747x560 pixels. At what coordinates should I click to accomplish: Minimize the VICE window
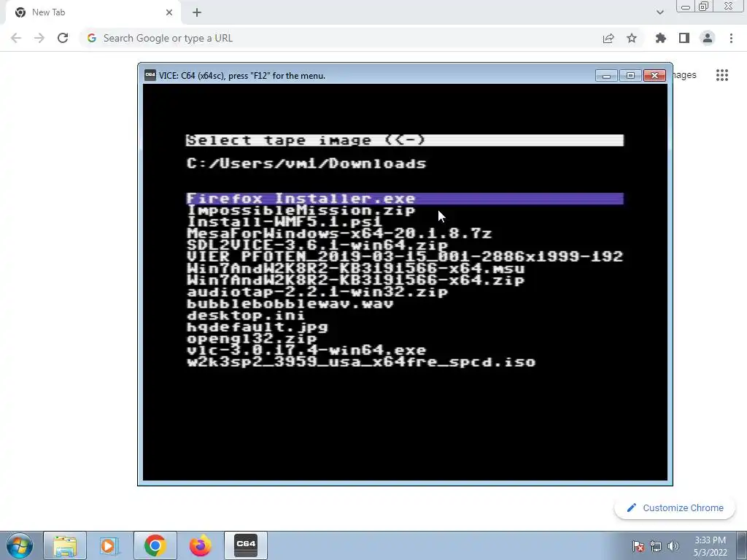click(606, 75)
